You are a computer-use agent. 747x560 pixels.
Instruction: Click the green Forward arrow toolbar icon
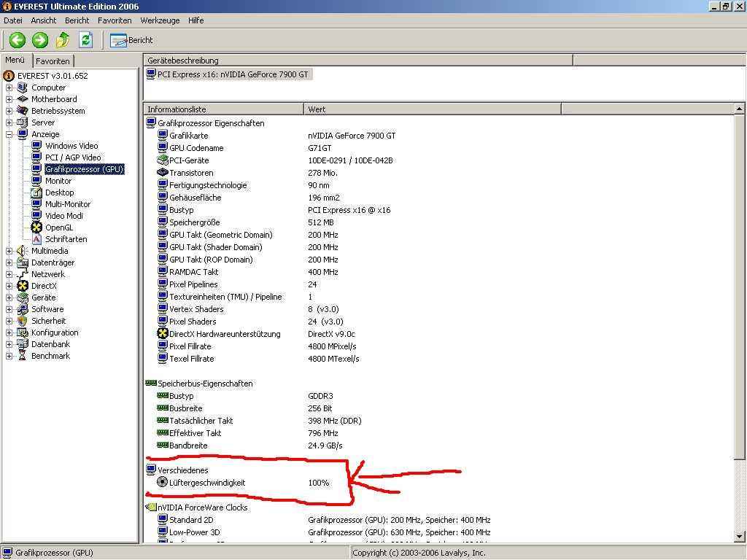[40, 40]
